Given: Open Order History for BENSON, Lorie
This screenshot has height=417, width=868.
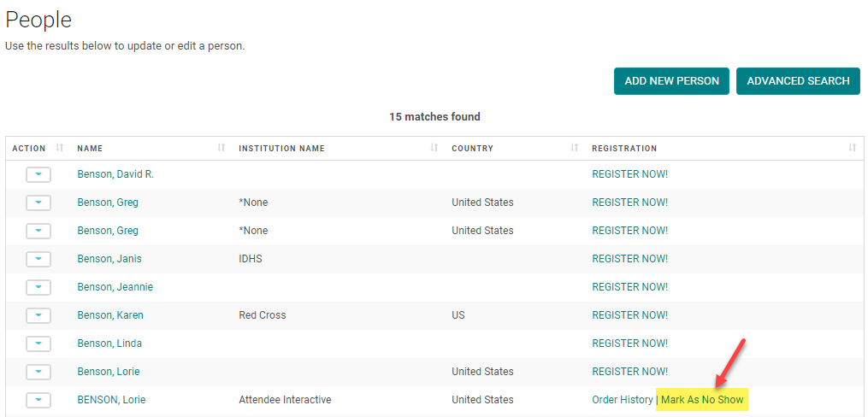Looking at the screenshot, I should pos(622,400).
